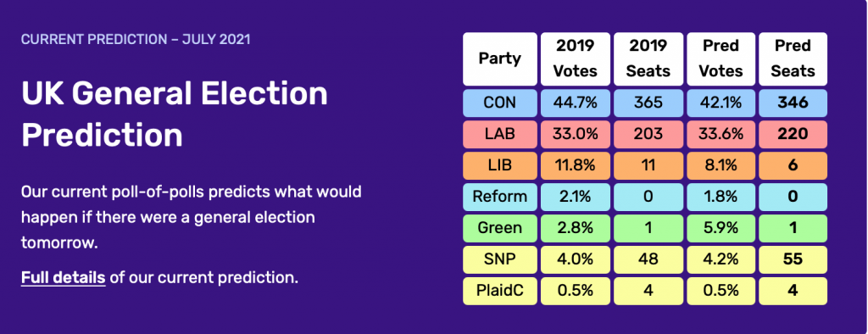Select the PlaidC party cell
The image size is (868, 334).
(x=500, y=291)
